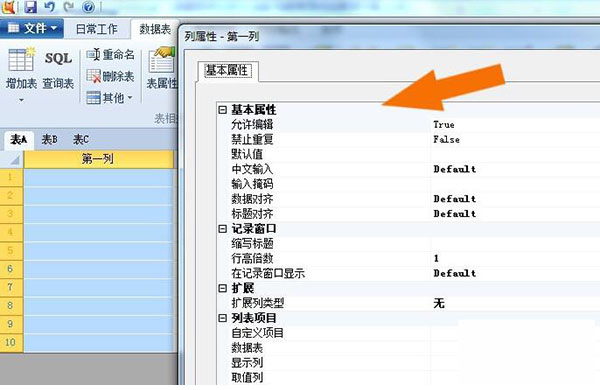This screenshot has height=390, width=600.
Task: Select the 基本属性 tab in dialog
Action: tap(228, 71)
